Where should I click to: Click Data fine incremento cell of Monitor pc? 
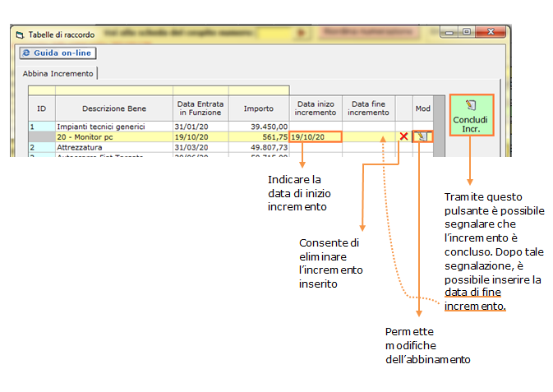click(x=369, y=137)
